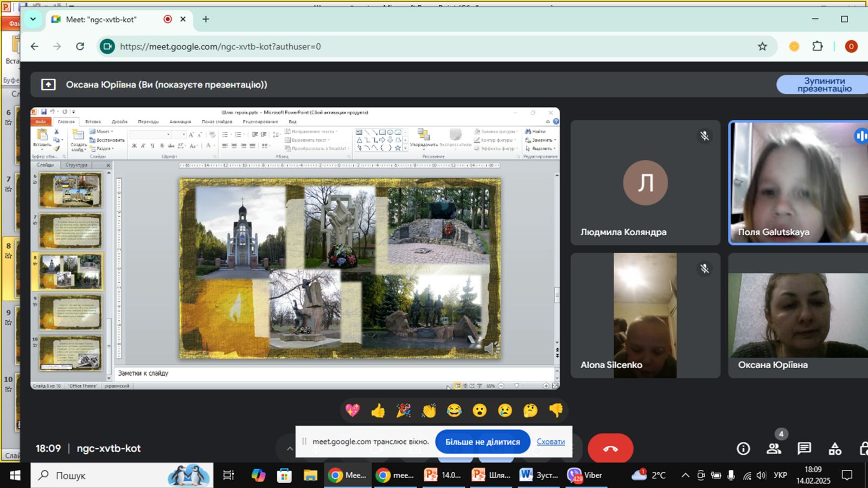This screenshot has height=488, width=868.
Task: Open the Дизайн tab in shared PowerPoint
Action: [119, 122]
